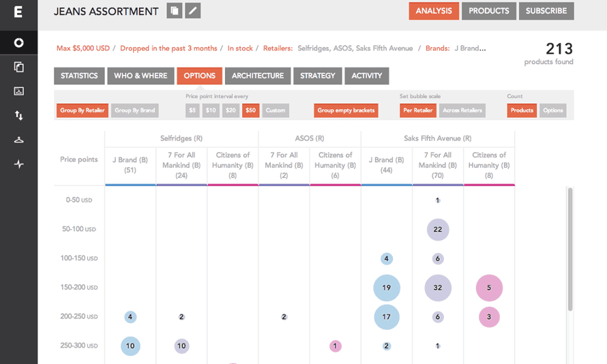Open the image gallery icon in sidebar
The width and height of the screenshot is (607, 364).
[x=18, y=91]
